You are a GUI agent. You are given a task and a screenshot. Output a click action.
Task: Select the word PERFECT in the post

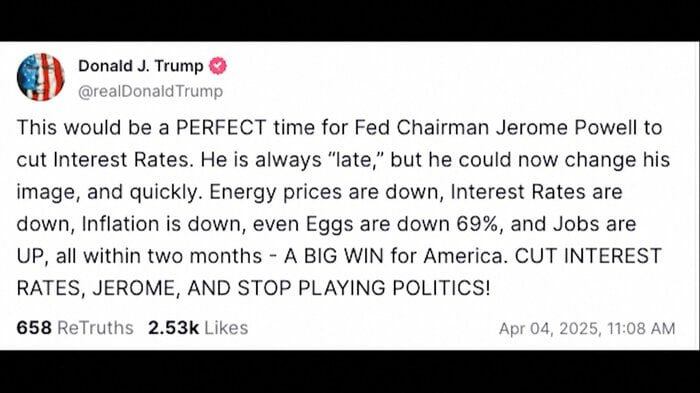click(221, 128)
